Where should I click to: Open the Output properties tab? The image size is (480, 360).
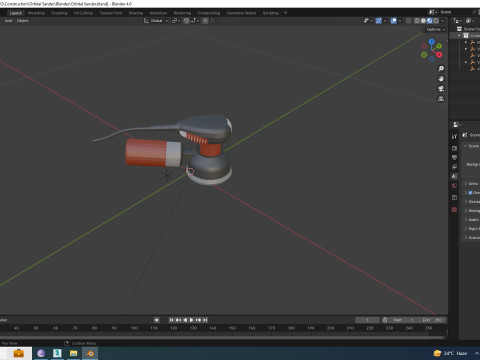454,158
